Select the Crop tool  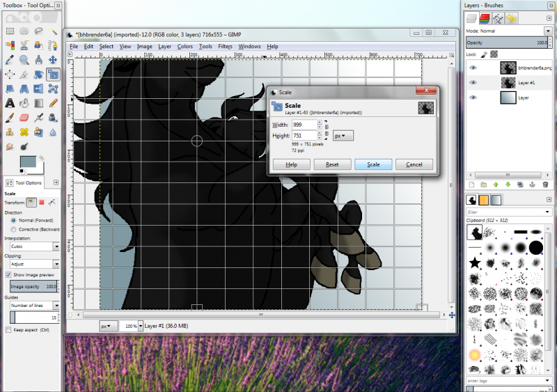click(24, 75)
